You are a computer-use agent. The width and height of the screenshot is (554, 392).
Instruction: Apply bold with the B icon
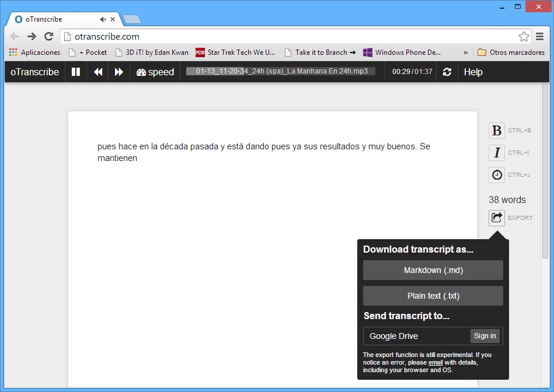(x=497, y=131)
